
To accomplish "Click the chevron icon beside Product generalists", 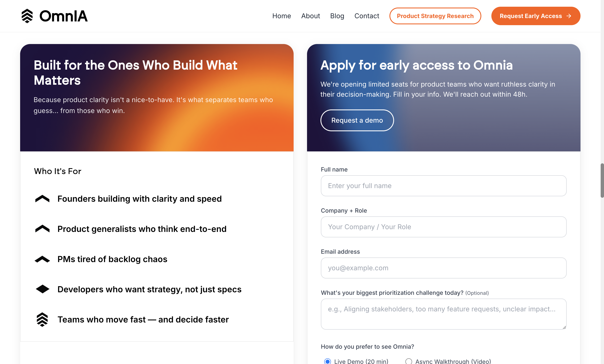I will (x=42, y=229).
